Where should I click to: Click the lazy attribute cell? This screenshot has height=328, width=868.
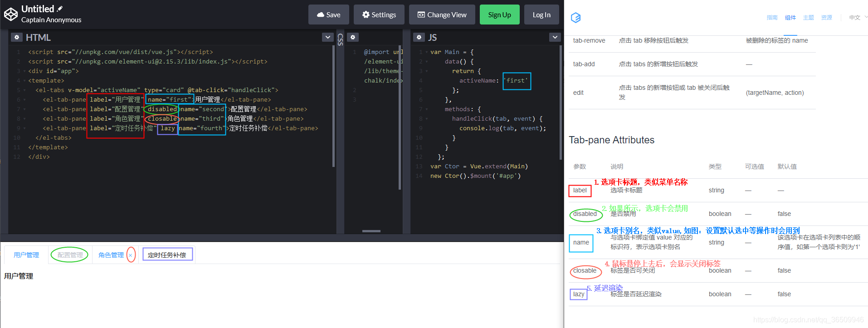(579, 294)
